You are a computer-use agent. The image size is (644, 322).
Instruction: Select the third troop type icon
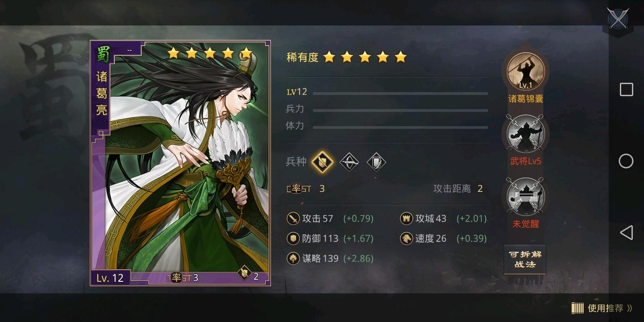pyautogui.click(x=376, y=162)
